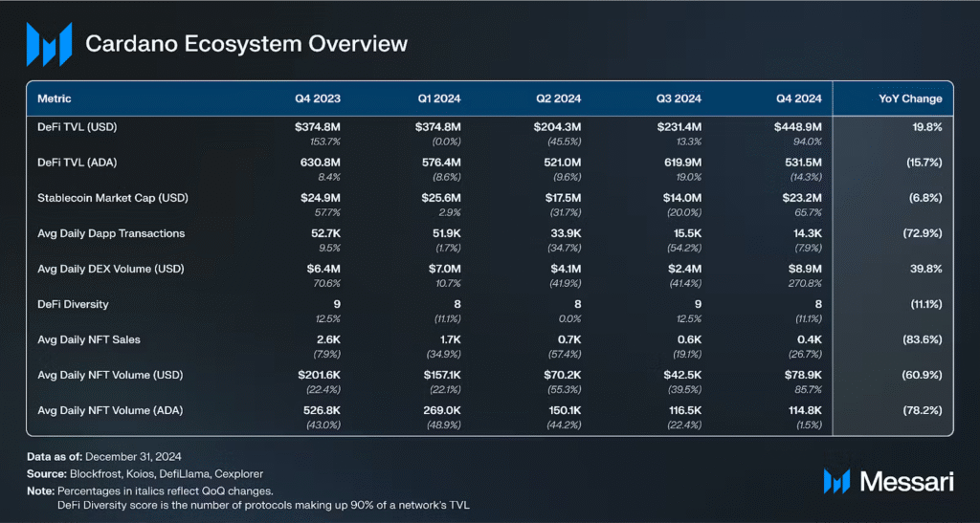980x523 pixels.
Task: Click the 619.9M DeFi TVL ADA value
Action: point(682,163)
